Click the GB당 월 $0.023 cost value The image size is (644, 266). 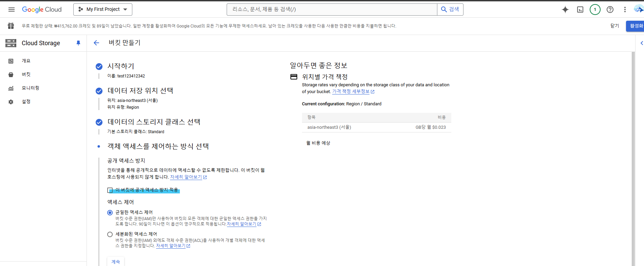(x=431, y=127)
